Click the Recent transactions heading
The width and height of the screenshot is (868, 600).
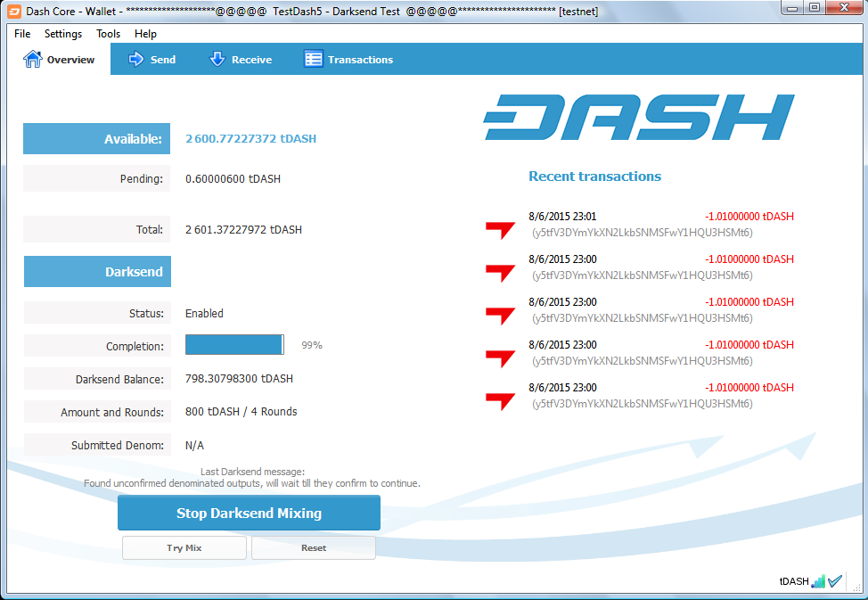(595, 177)
